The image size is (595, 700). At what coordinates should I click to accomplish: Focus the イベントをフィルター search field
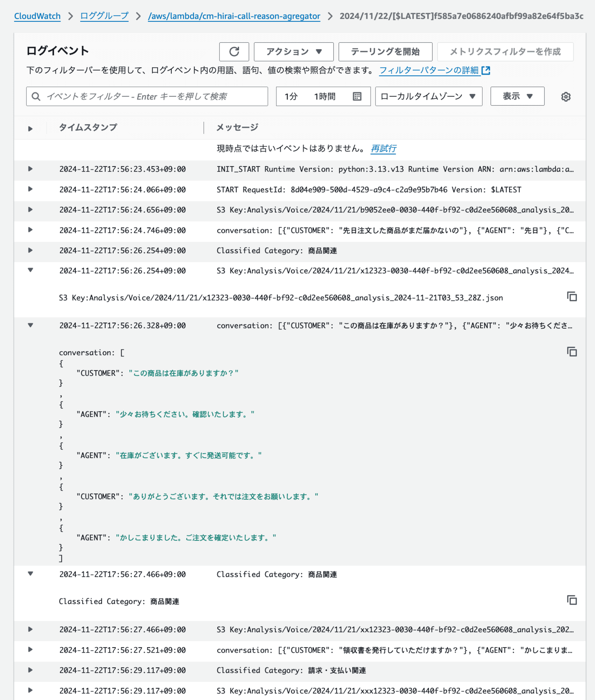[147, 96]
